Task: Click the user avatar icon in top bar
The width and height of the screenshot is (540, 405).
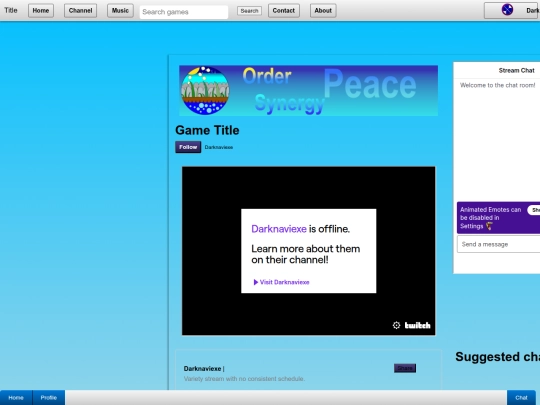Action: [507, 10]
